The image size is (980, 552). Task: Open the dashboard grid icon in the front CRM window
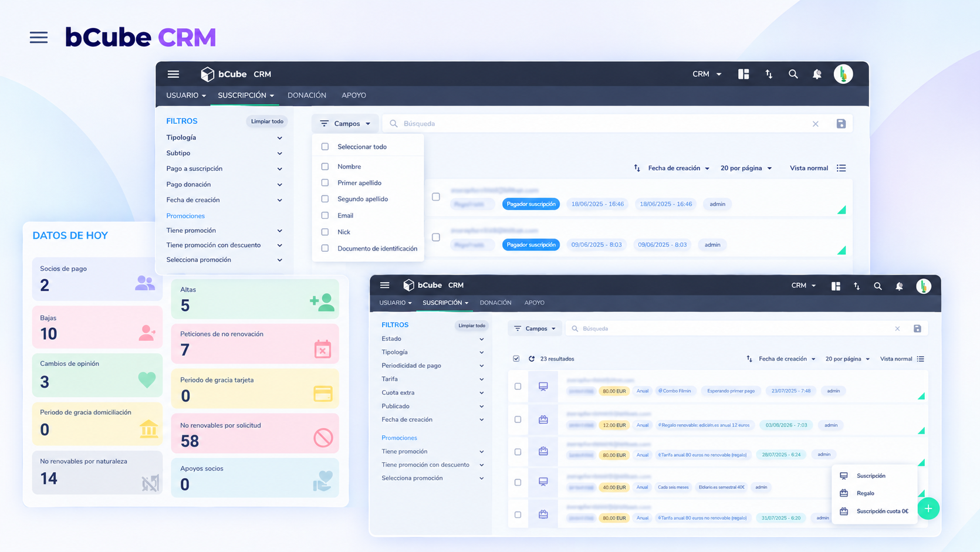(836, 286)
